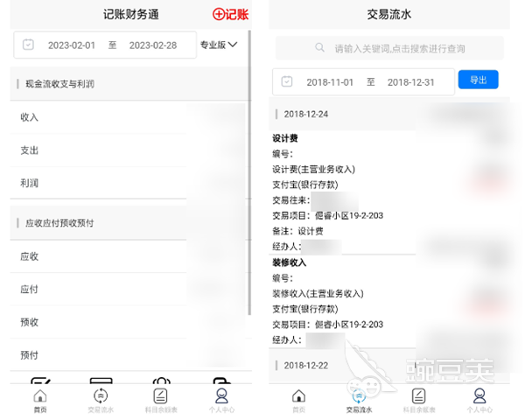The height and width of the screenshot is (420, 525).
Task: Click calendar icon beside 2018-11-01 date
Action: tap(287, 81)
